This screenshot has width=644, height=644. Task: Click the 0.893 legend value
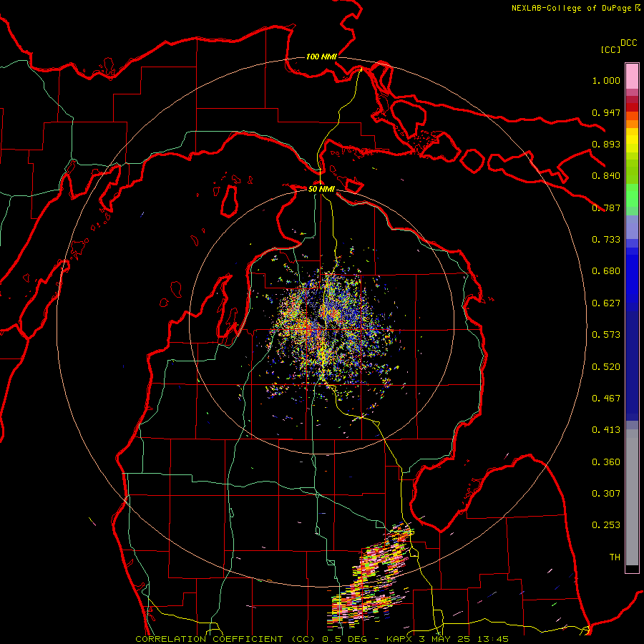coord(606,144)
